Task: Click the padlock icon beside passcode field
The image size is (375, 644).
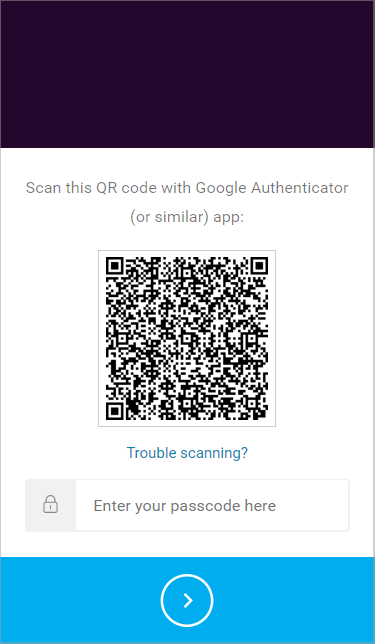Action: [x=51, y=505]
